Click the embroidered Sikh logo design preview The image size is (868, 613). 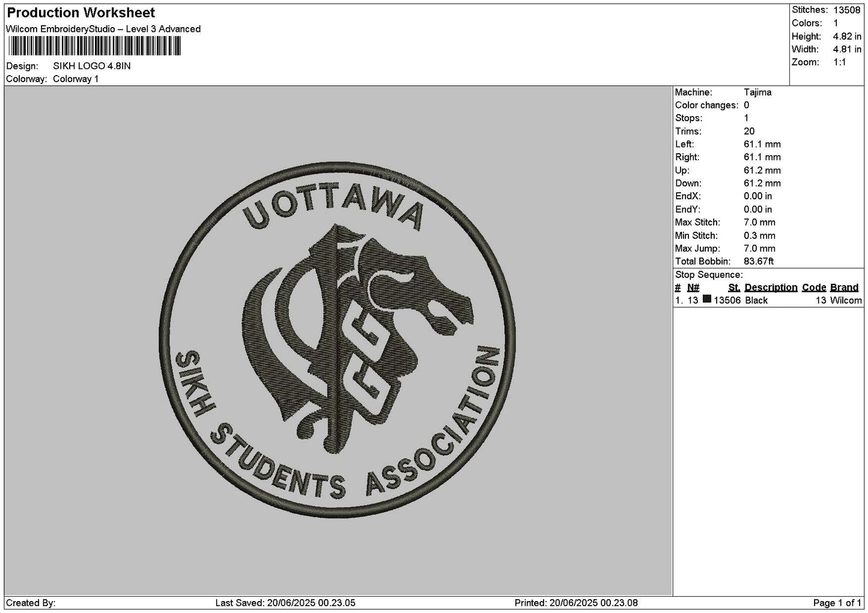tap(336, 339)
